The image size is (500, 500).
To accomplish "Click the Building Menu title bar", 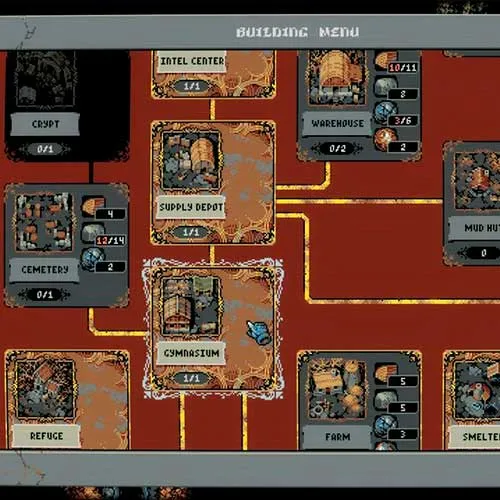I will [250, 32].
